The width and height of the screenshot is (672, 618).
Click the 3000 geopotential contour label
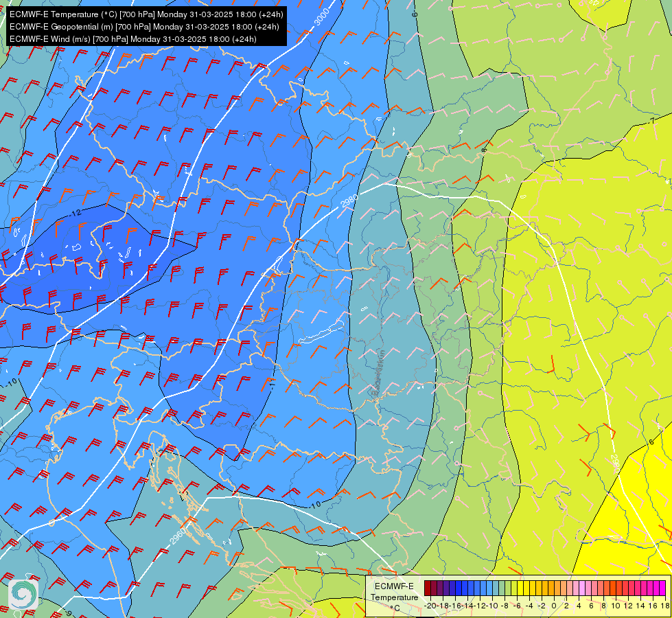pos(321,17)
